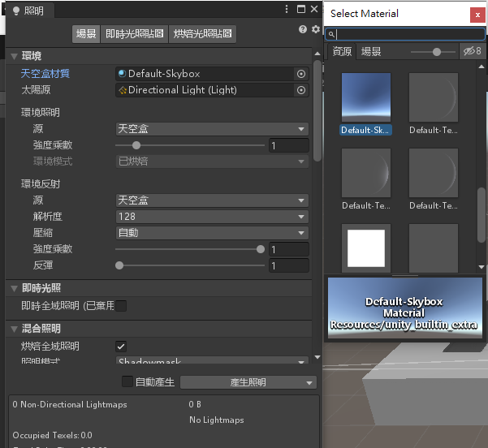Switch to the 場景 tab in Select Material
This screenshot has width=488, height=448.
click(371, 51)
